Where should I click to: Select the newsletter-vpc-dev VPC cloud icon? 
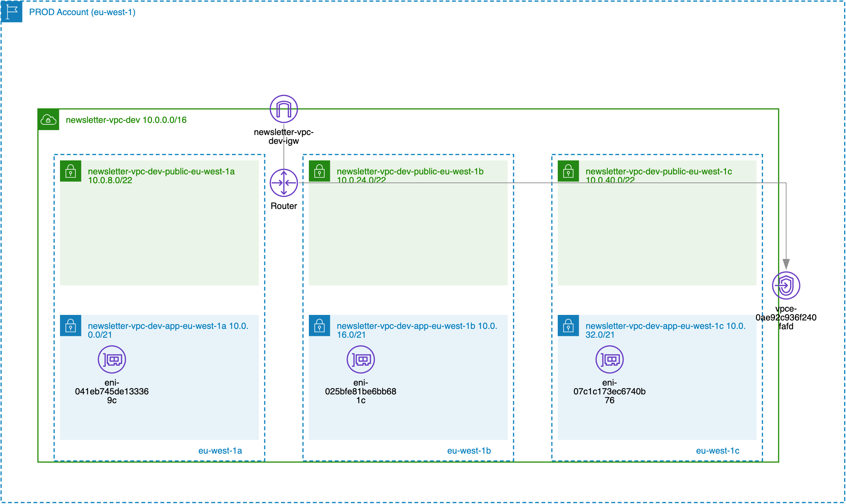(49, 120)
